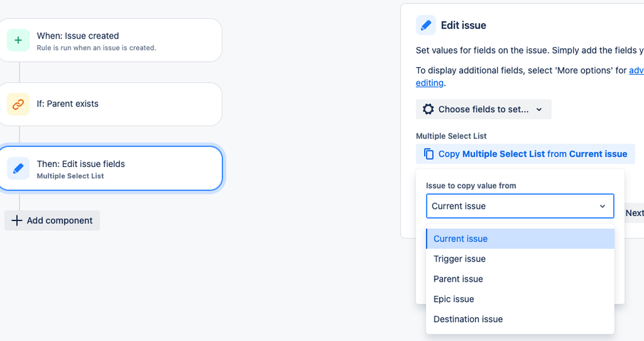Choose Destination issue from the list
Viewport: 644px width, 341px height.
coord(520,319)
